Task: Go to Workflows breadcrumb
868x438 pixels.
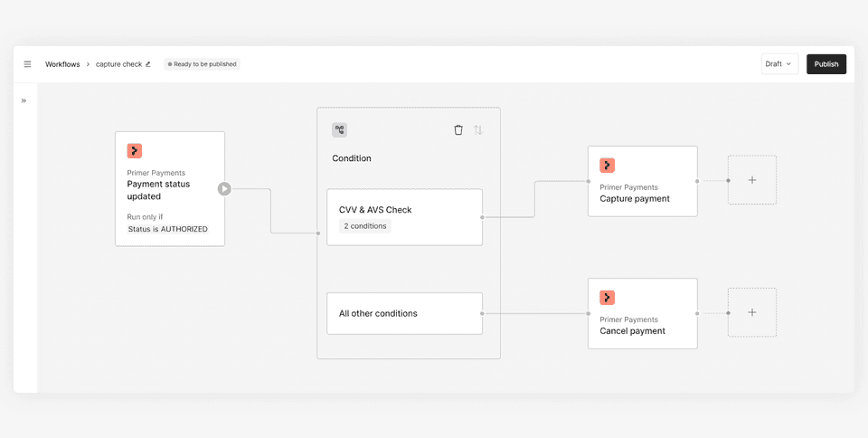Action: 62,64
